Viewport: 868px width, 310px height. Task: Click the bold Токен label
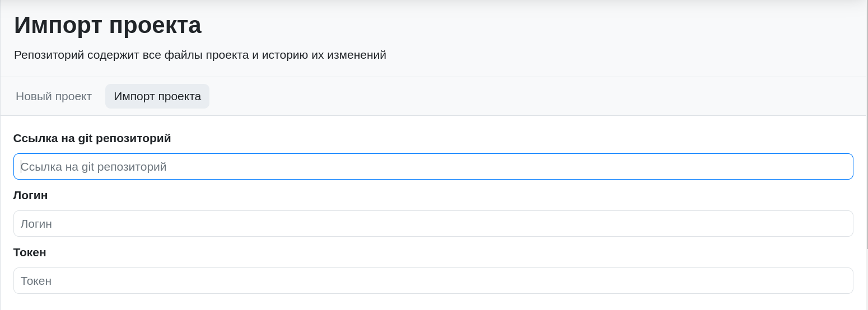[30, 252]
